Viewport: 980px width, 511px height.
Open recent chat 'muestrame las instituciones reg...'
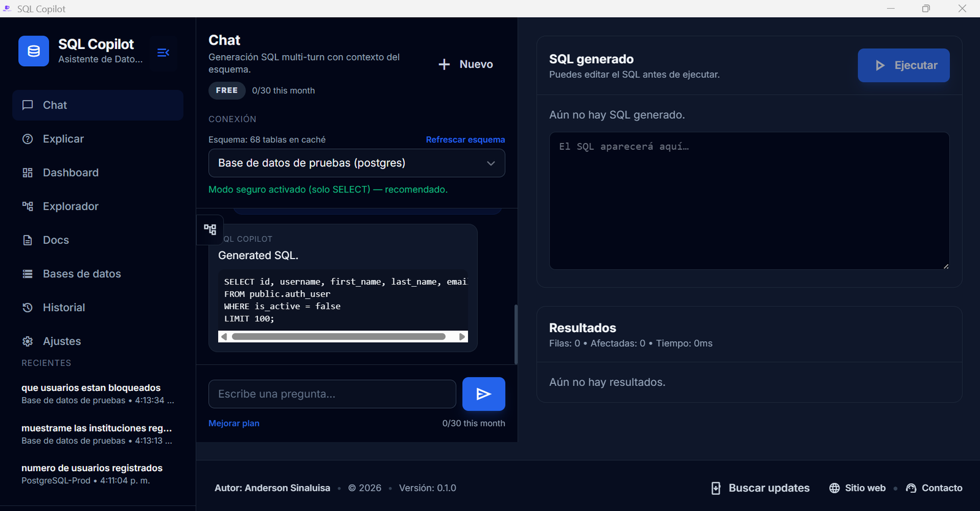[x=98, y=434]
